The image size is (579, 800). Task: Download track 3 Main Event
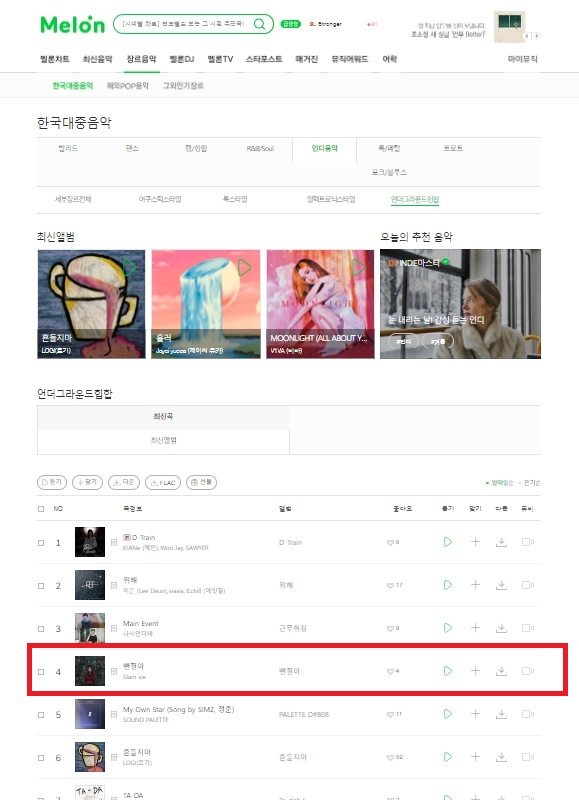(x=501, y=628)
